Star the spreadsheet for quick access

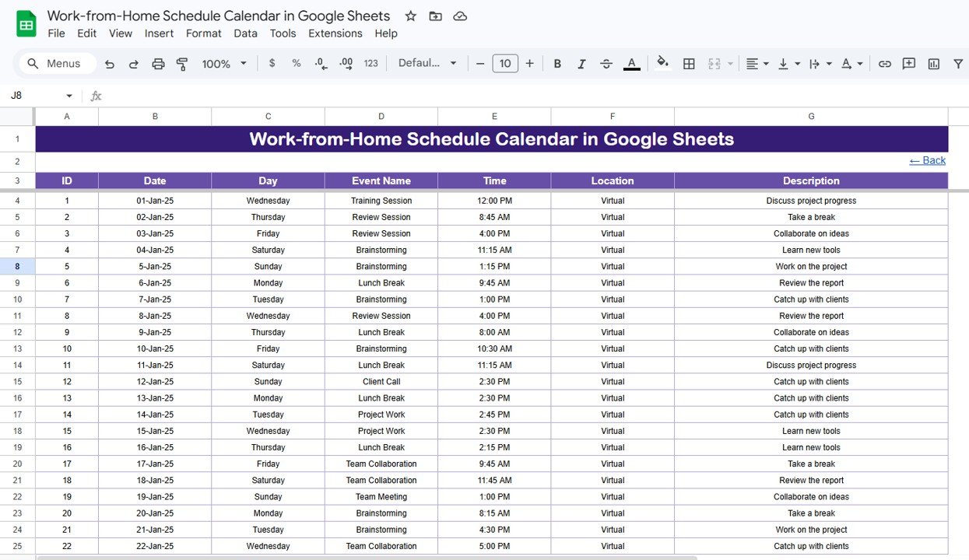pyautogui.click(x=410, y=16)
